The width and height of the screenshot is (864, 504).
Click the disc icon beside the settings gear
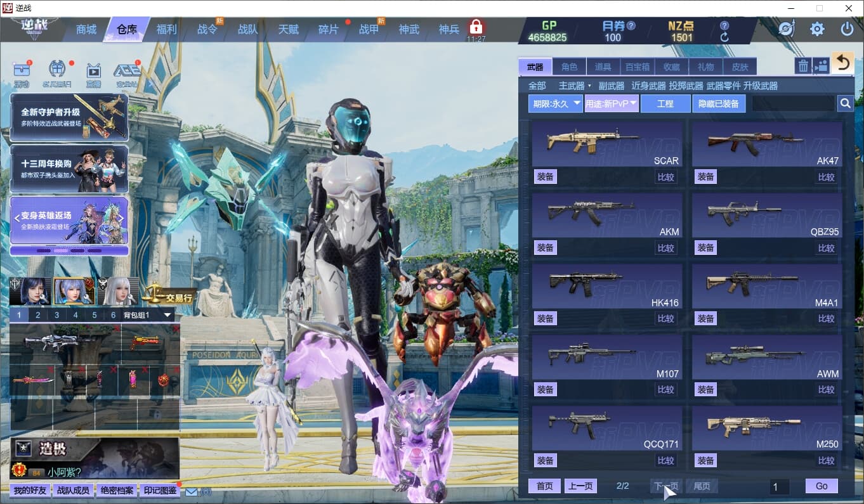(x=787, y=29)
